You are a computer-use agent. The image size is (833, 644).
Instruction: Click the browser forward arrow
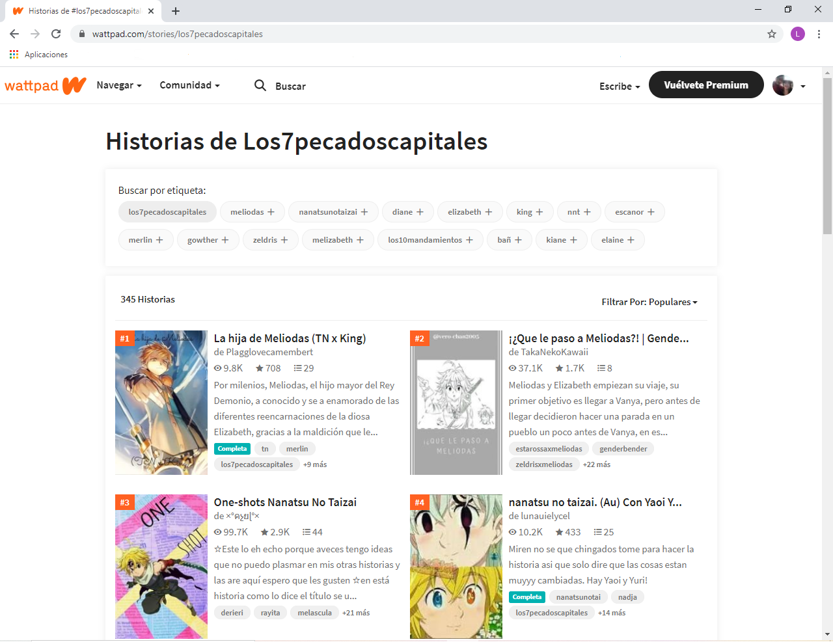tap(35, 34)
